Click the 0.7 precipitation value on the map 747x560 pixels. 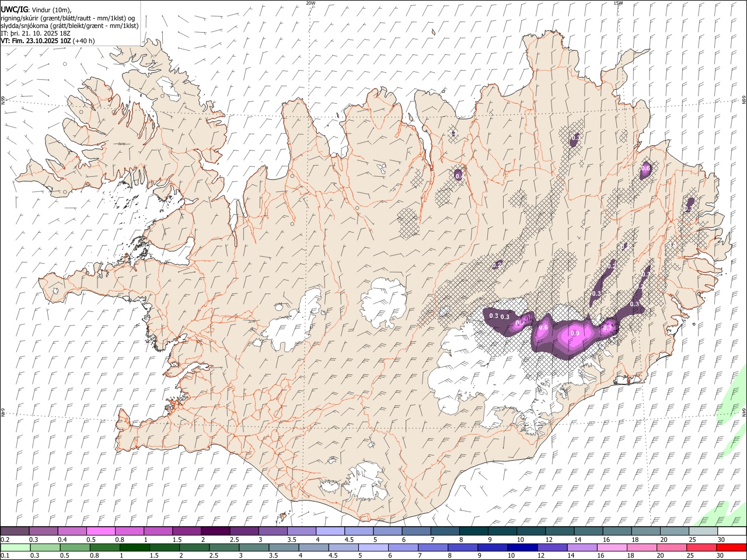click(608, 328)
